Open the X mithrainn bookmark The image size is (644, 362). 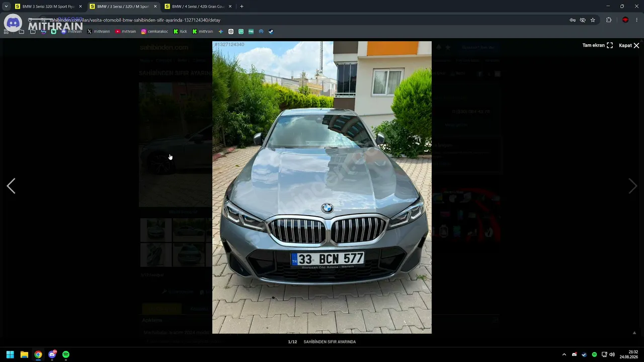(99, 31)
